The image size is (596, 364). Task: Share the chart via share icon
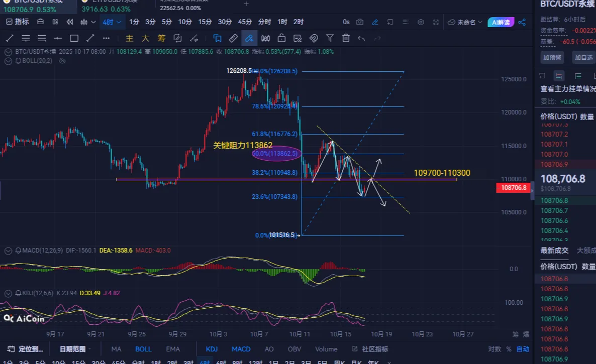click(522, 22)
